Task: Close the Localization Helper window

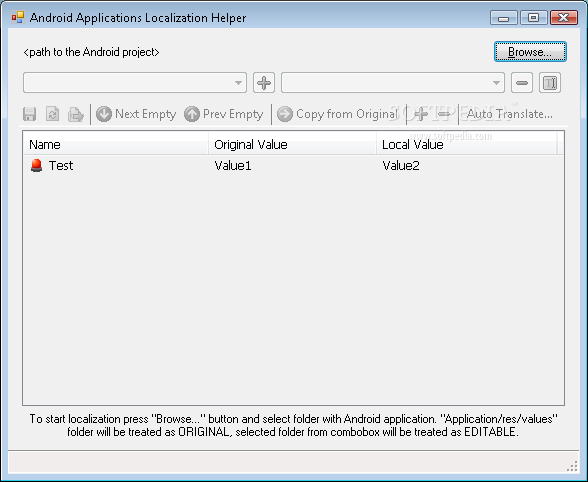Action: (x=564, y=18)
